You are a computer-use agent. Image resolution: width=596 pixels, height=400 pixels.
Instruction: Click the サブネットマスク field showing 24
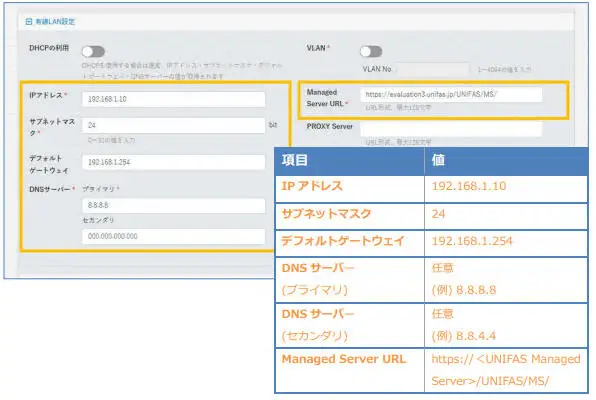coord(174,125)
